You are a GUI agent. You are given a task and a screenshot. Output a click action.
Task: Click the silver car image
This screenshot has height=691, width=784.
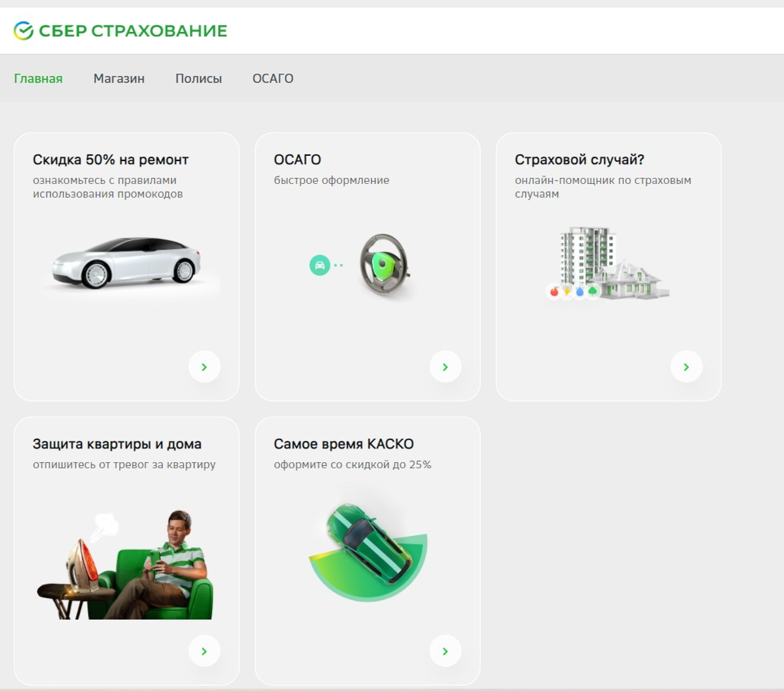pos(127,263)
